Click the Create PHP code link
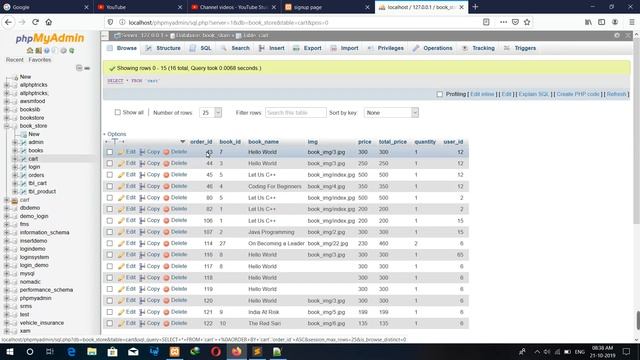The width and height of the screenshot is (640, 360). [578, 94]
